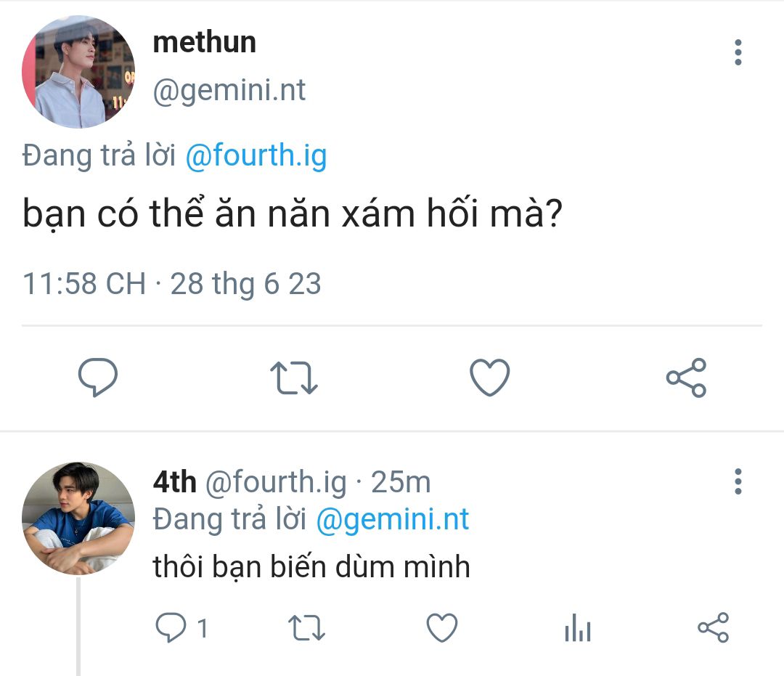Image resolution: width=784 pixels, height=676 pixels.
Task: Reply to 4th's tweet with one comment
Action: tap(181, 627)
